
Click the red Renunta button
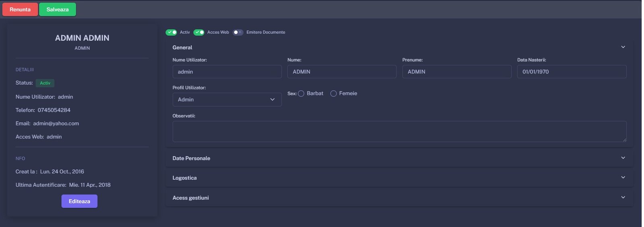pyautogui.click(x=20, y=10)
